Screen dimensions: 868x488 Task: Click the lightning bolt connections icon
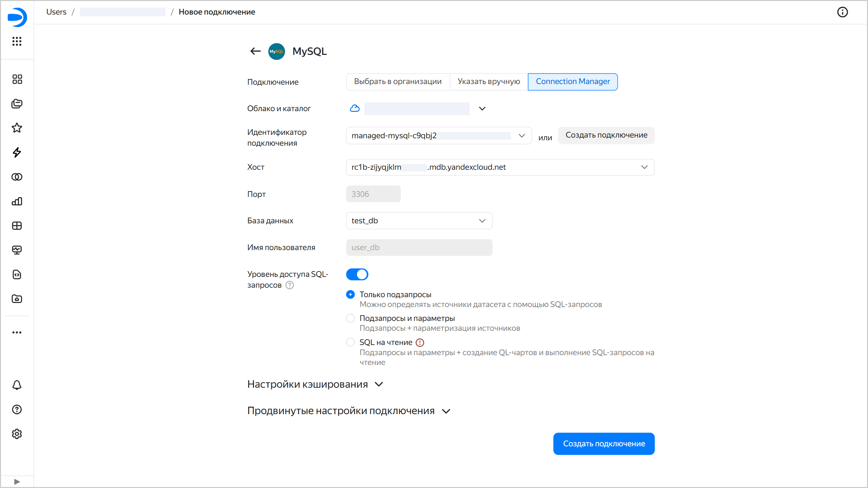click(17, 152)
